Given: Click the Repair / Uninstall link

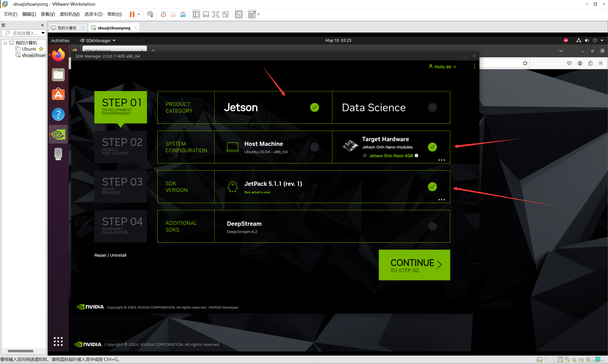Looking at the screenshot, I should coord(110,255).
